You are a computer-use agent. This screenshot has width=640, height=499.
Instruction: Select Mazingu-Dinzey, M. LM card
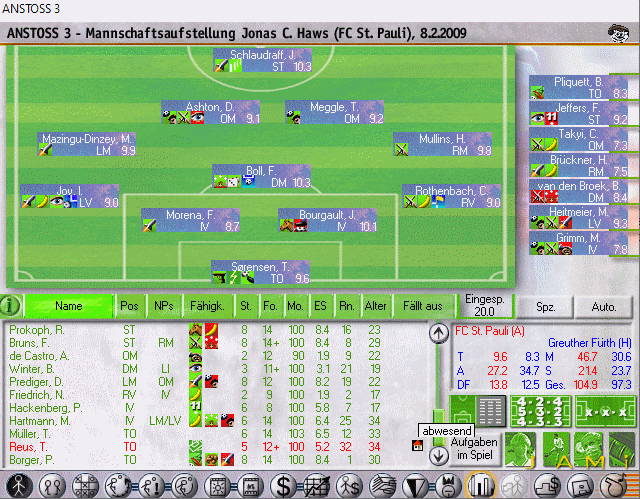click(x=87, y=144)
